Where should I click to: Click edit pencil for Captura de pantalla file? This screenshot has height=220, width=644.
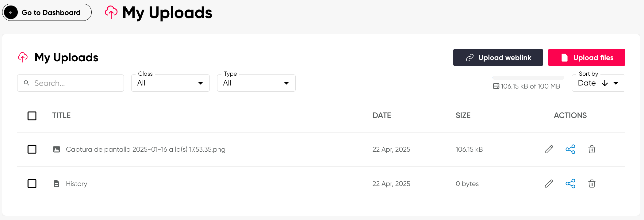coord(549,149)
